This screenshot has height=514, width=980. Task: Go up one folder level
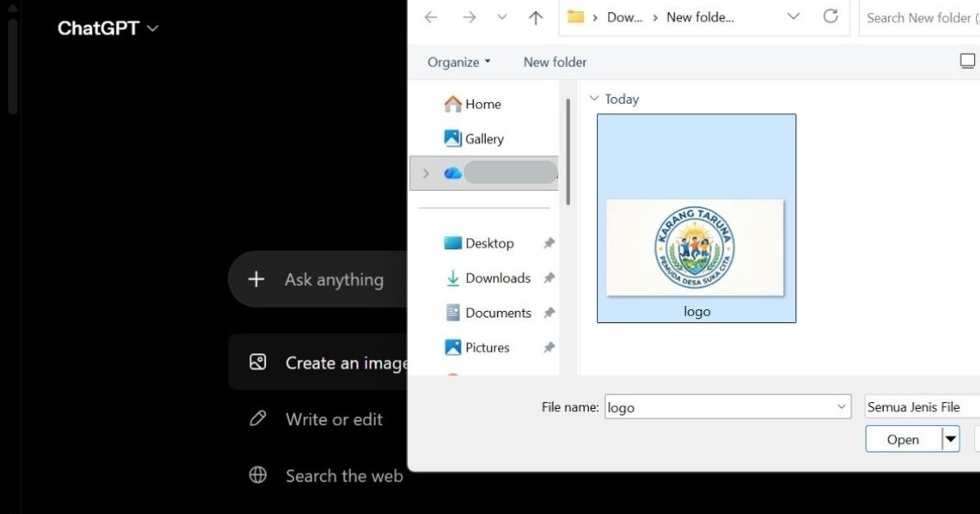point(536,17)
